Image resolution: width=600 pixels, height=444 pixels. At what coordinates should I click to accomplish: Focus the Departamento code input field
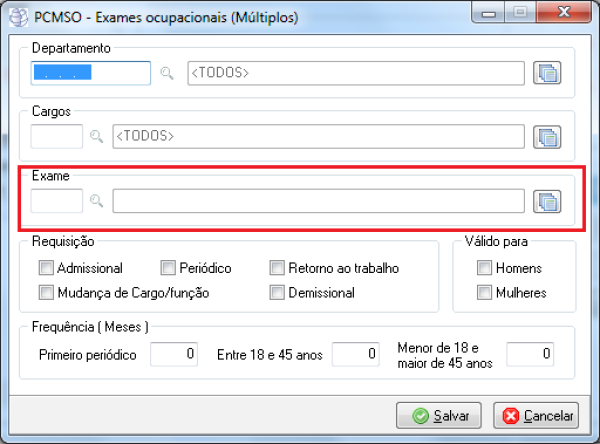90,74
